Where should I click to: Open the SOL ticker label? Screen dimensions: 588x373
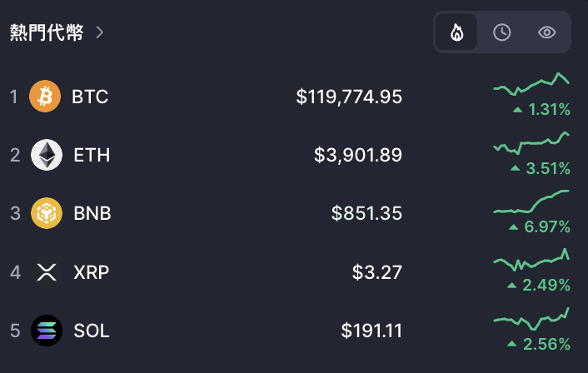coord(92,331)
